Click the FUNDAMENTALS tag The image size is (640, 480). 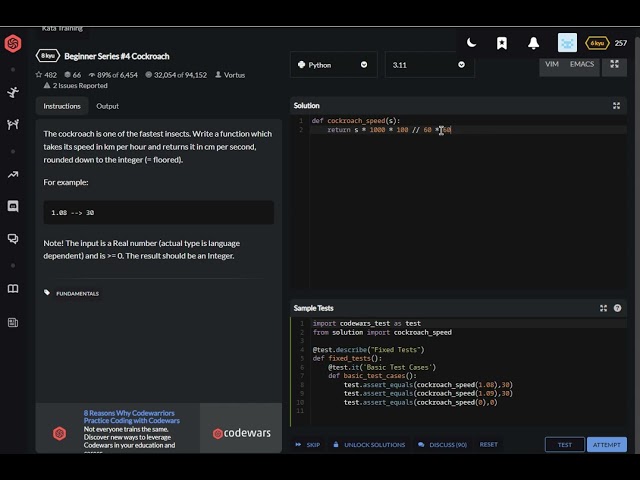[x=77, y=293]
